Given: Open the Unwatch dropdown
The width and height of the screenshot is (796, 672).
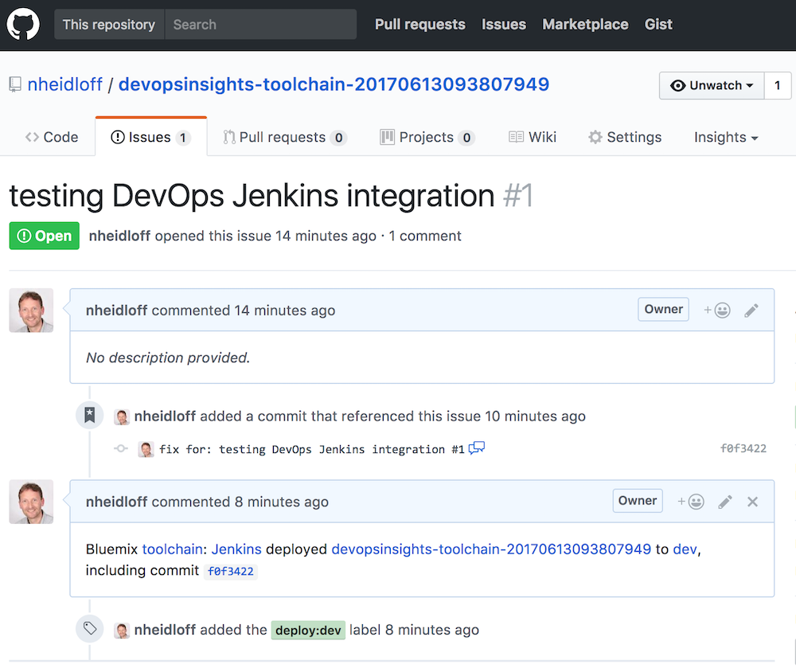Looking at the screenshot, I should point(712,85).
